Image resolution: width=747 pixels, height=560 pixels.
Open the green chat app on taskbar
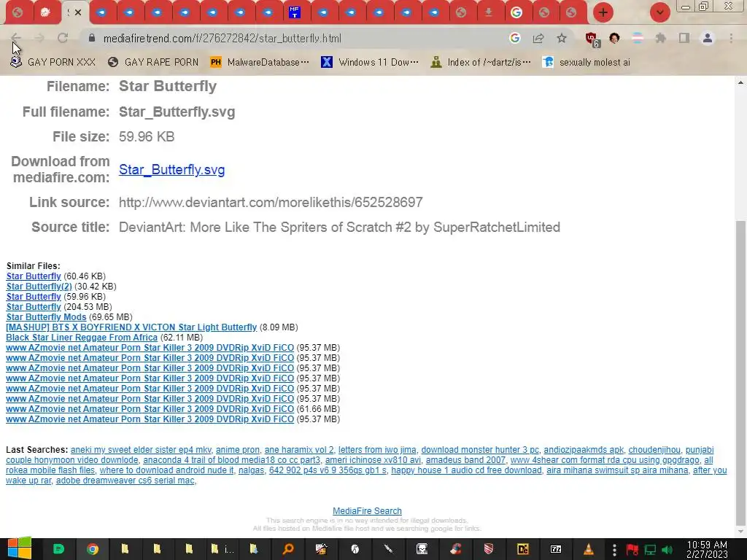point(58,549)
